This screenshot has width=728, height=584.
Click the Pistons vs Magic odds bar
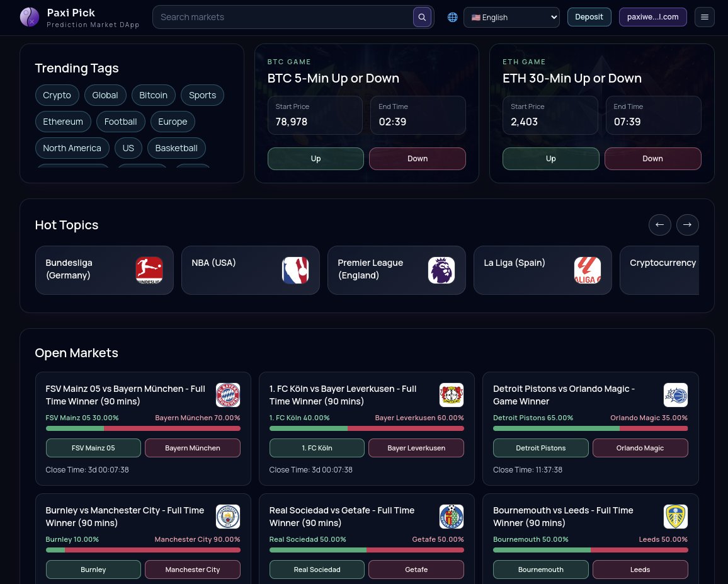pos(591,428)
